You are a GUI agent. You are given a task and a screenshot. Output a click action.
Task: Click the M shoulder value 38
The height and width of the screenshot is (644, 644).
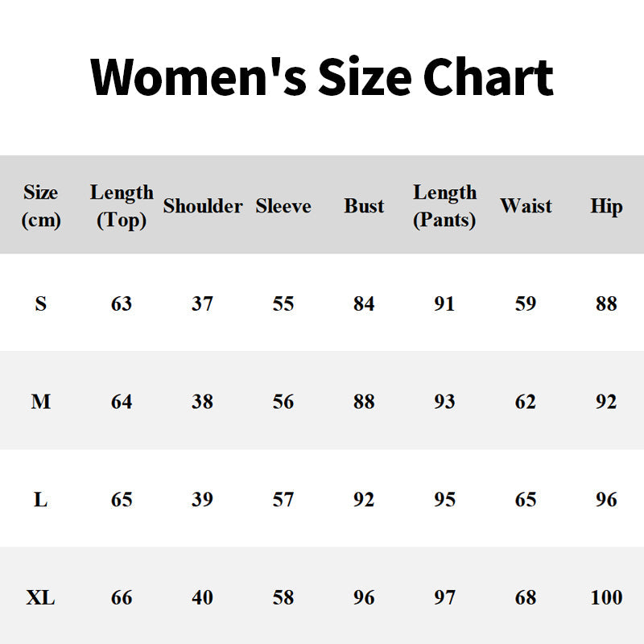click(x=203, y=402)
